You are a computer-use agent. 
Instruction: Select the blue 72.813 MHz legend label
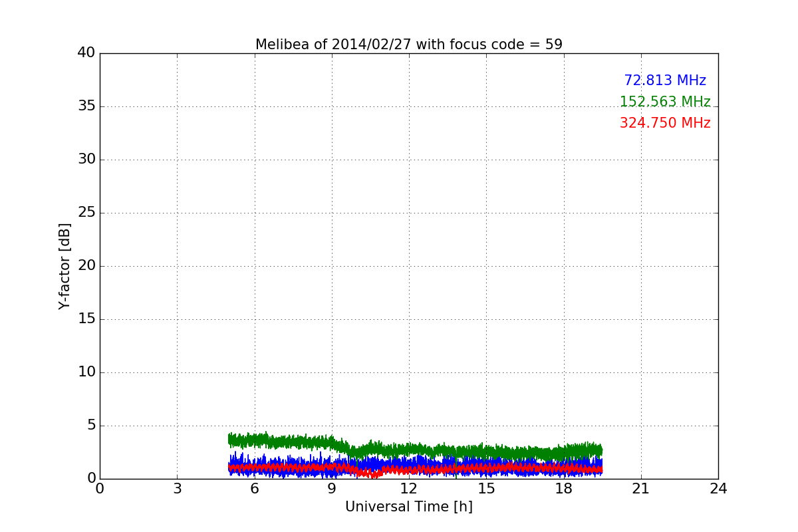(665, 80)
